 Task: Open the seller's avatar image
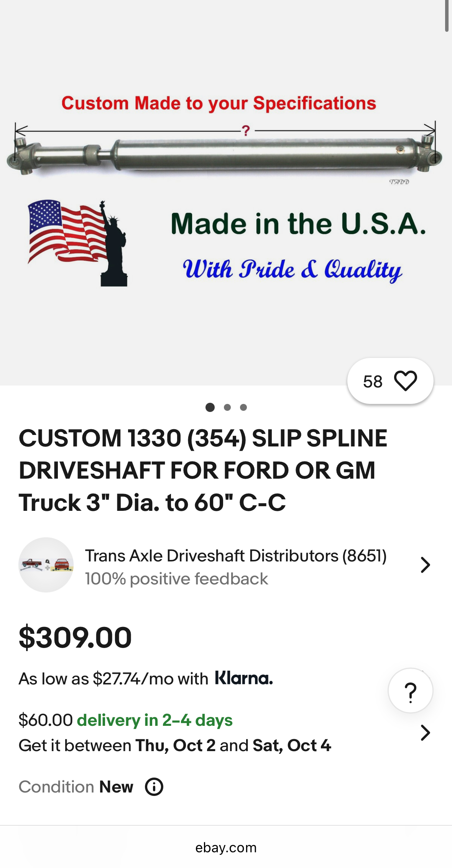46,565
